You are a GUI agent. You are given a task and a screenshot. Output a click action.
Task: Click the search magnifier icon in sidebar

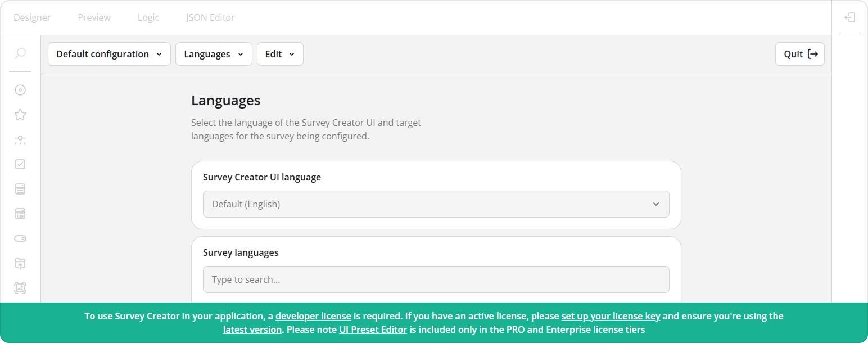20,53
